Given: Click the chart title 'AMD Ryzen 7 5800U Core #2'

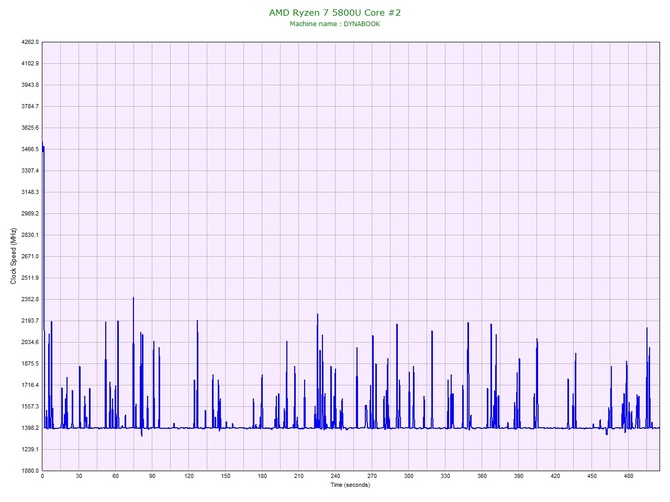Looking at the screenshot, I should [335, 13].
